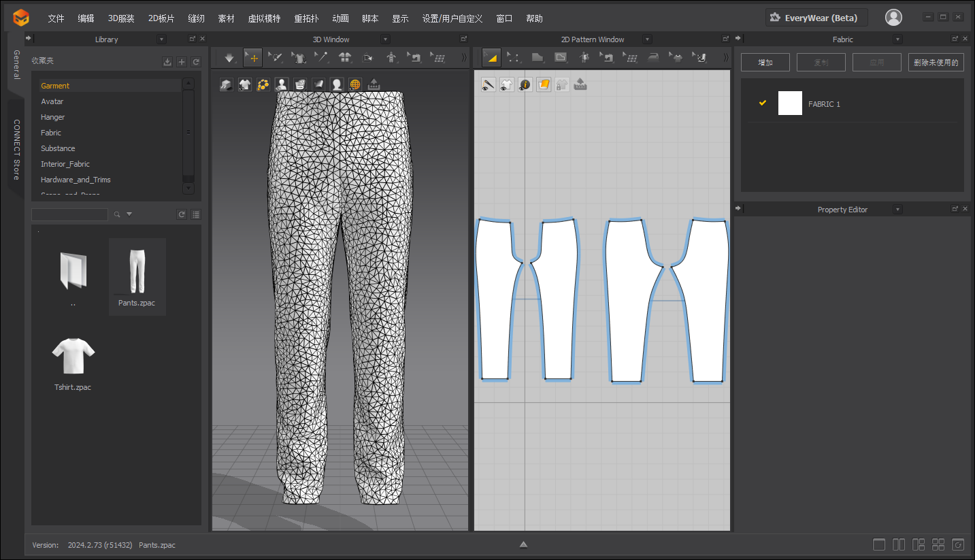
Task: Click the checkered pattern tool in 2D toolbar
Action: pos(699,58)
